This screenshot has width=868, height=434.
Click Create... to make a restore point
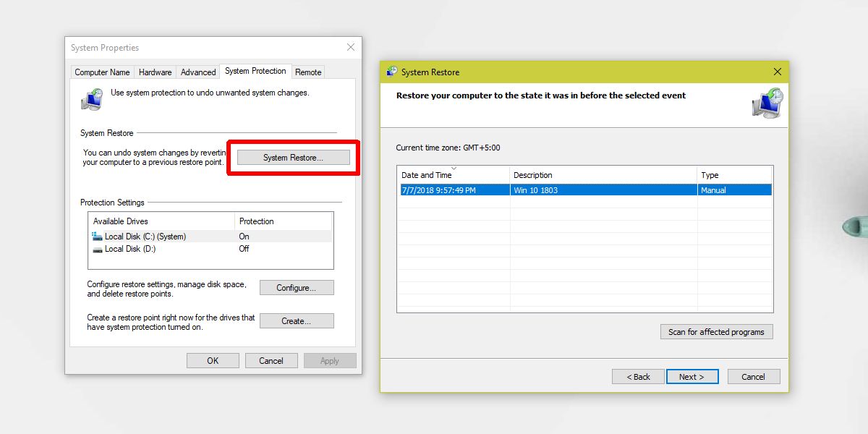tap(297, 321)
